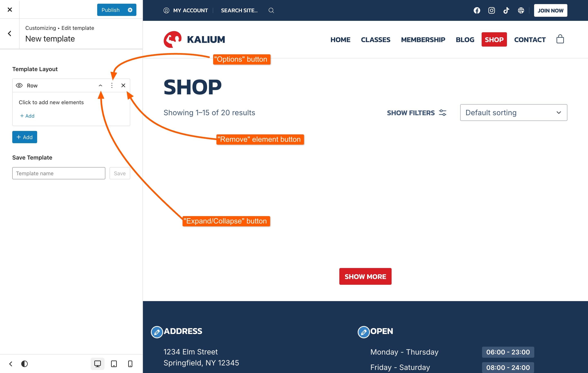
Task: Open the shopping bag cart icon
Action: click(560, 39)
